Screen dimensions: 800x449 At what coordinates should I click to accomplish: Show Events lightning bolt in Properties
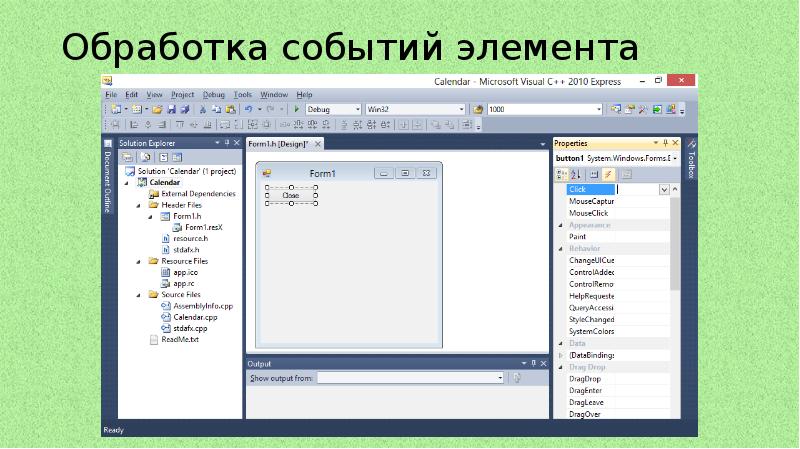[x=608, y=173]
